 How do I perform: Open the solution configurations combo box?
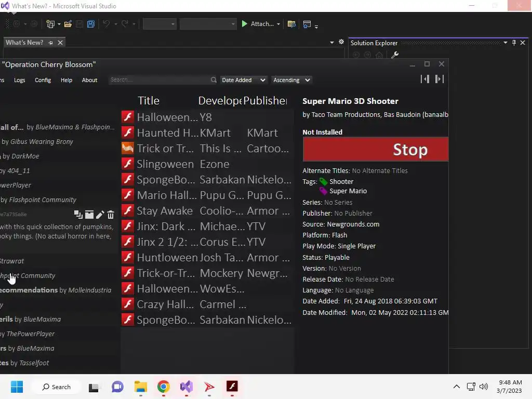coord(159,24)
